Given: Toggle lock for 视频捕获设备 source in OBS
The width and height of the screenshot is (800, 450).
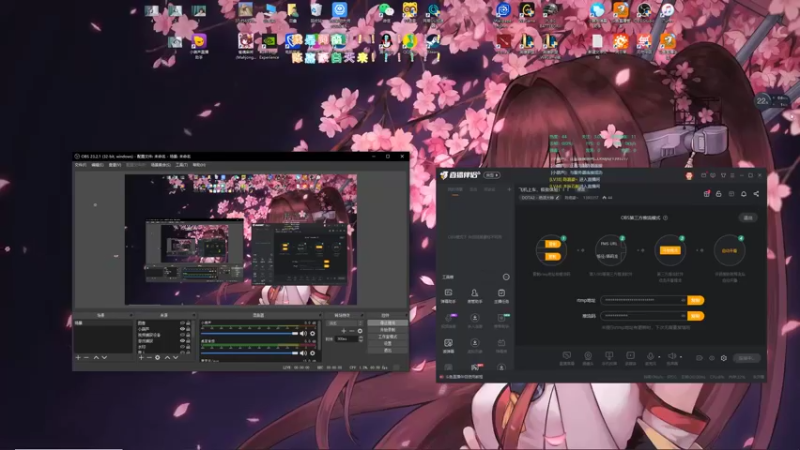Looking at the screenshot, I should 188,335.
